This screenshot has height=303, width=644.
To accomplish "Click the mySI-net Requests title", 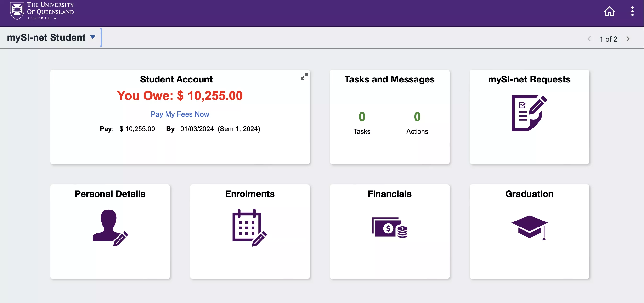I will [529, 79].
